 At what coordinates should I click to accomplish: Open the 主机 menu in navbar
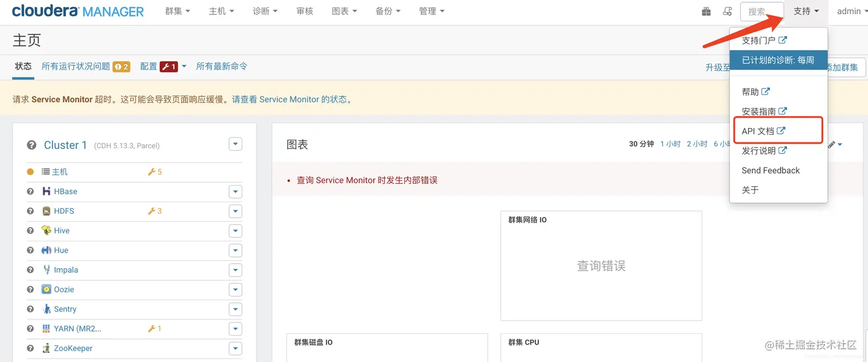221,11
